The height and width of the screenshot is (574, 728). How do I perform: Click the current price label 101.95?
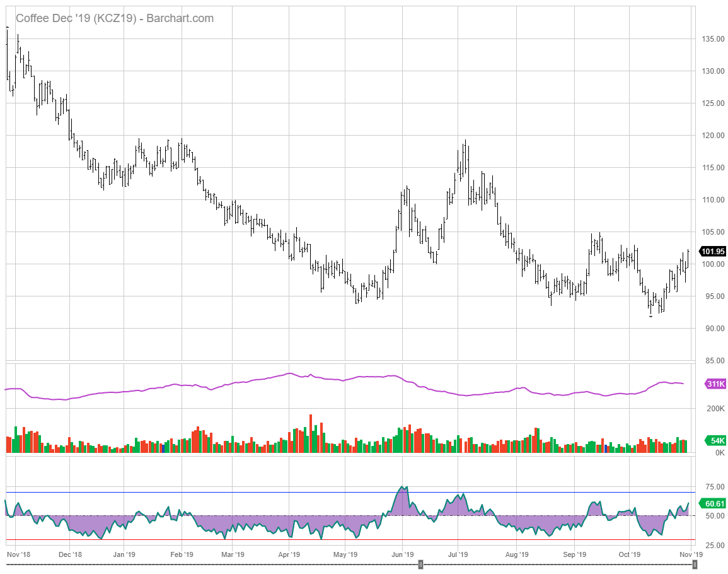712,252
